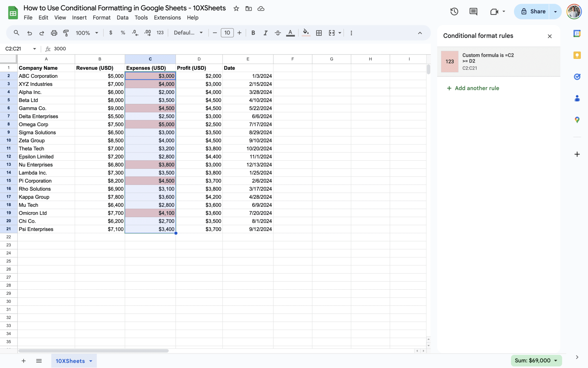Toggle strikethrough formatting
588x368 pixels.
pyautogui.click(x=278, y=33)
